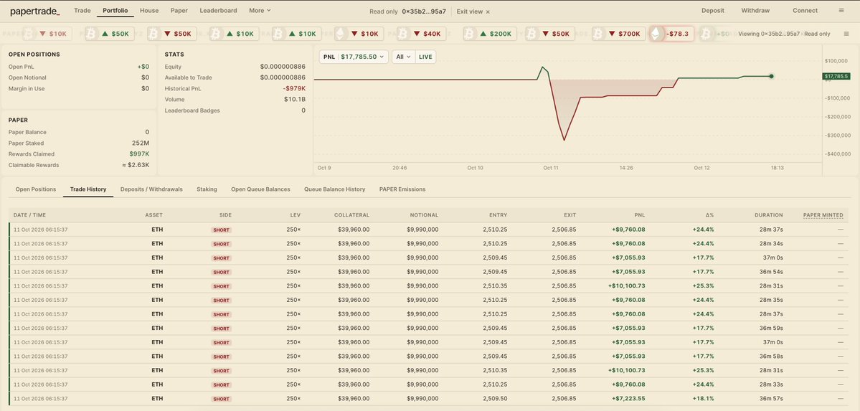Open the menu icon beside the Viewing address
This screenshot has width=860, height=411.
pyautogui.click(x=846, y=34)
